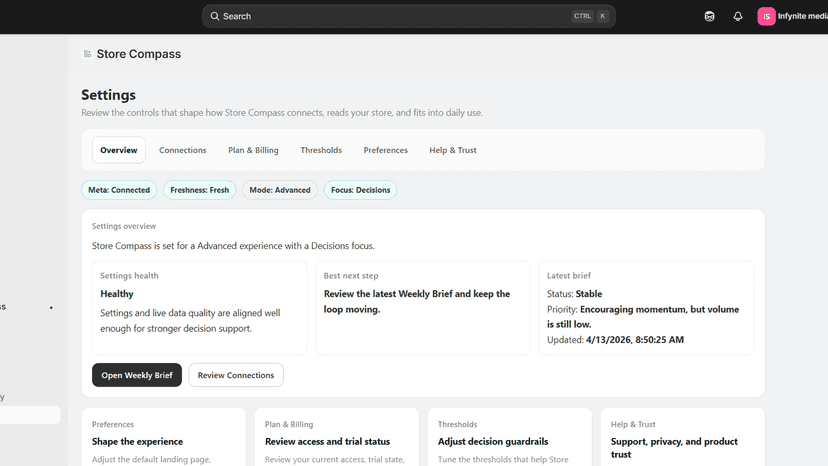Click the Review Connections button
This screenshot has height=466, width=828.
click(236, 375)
